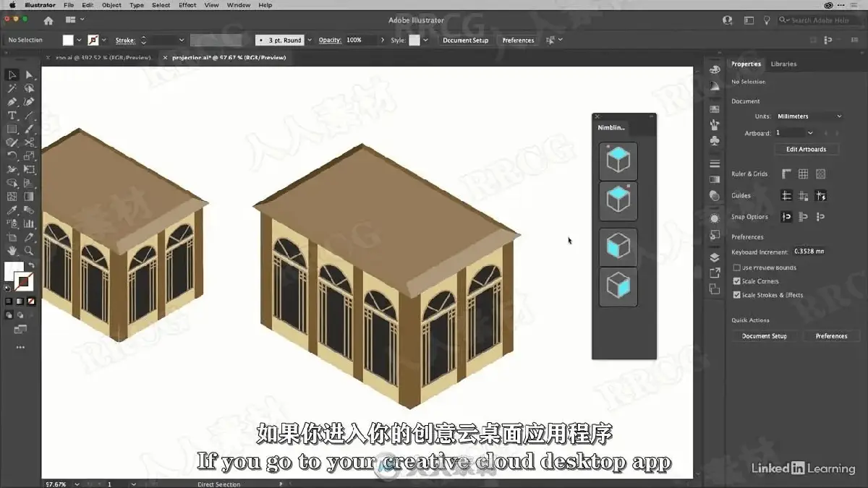
Task: Click the Keyboard Increment value field
Action: tap(809, 252)
